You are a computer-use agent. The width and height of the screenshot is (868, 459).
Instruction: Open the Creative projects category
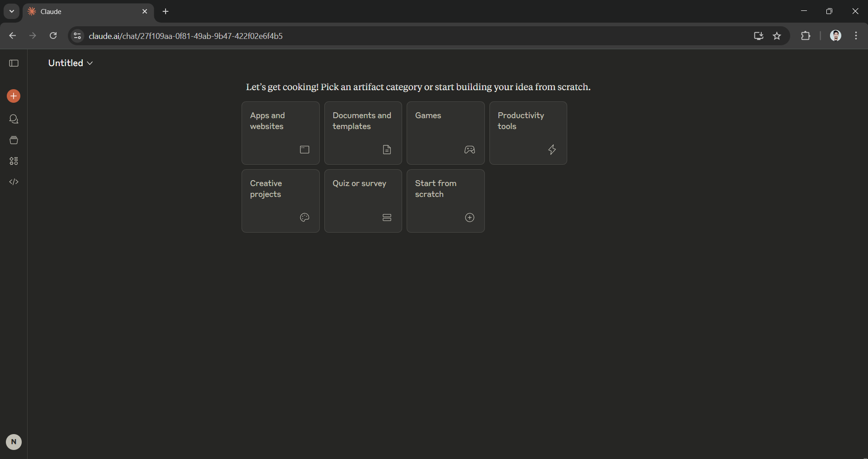pyautogui.click(x=280, y=201)
